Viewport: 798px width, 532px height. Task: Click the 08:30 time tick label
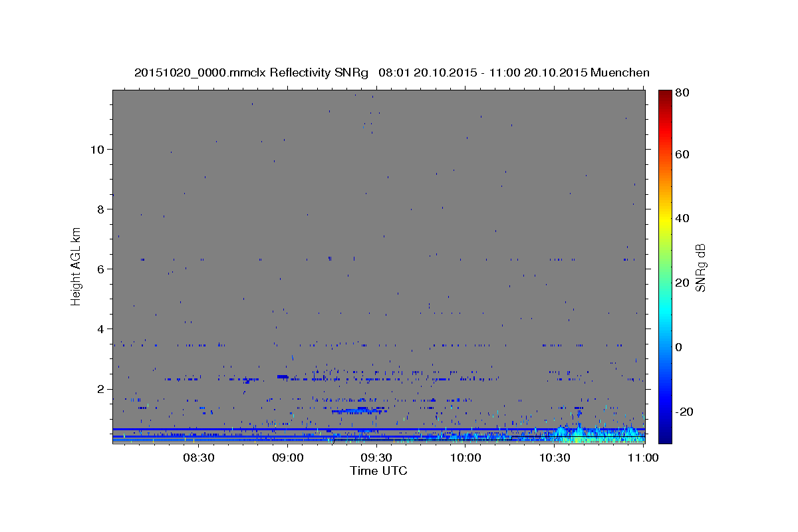[x=198, y=458]
